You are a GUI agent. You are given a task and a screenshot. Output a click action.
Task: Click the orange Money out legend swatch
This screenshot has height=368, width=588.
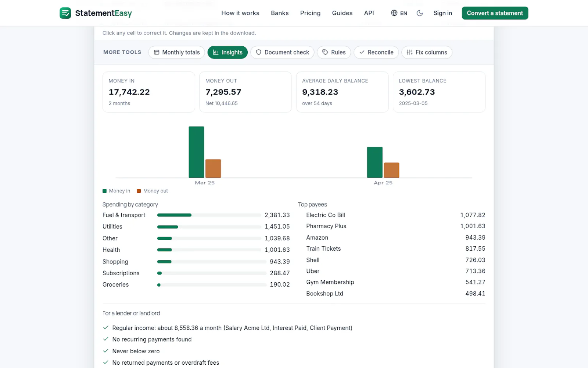pos(139,191)
